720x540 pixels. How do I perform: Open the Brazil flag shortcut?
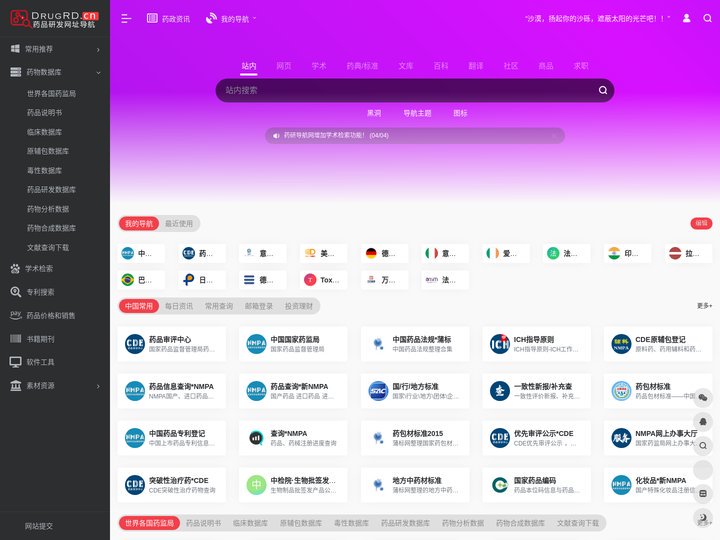(141, 280)
